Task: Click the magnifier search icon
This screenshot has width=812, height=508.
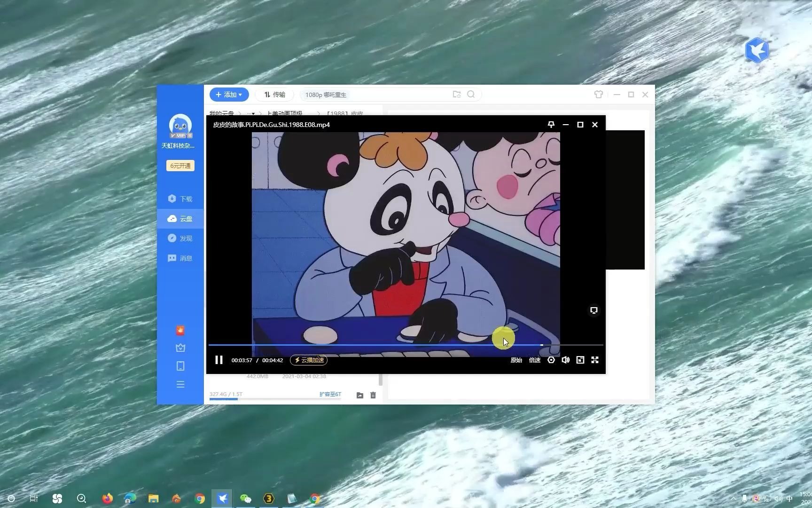Action: pos(471,95)
